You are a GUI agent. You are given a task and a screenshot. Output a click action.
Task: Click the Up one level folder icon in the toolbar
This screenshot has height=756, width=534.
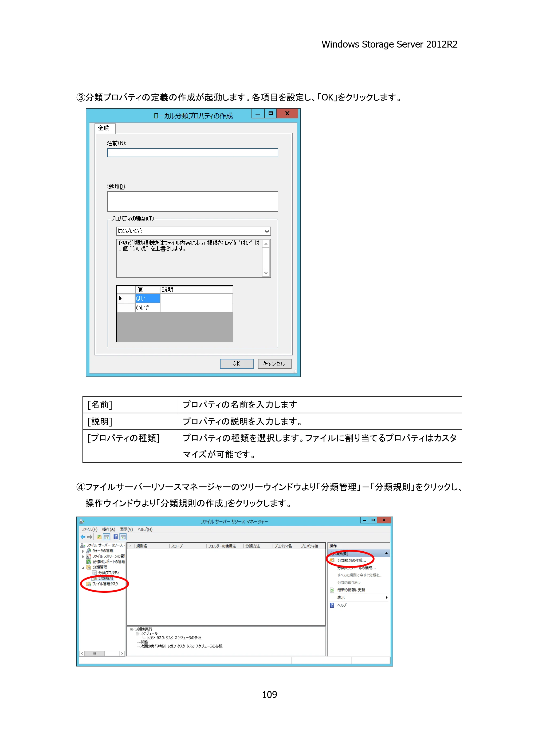coord(99,537)
